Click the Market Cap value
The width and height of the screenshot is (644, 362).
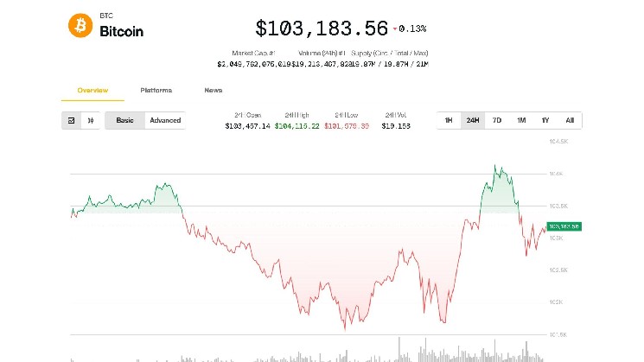254,63
